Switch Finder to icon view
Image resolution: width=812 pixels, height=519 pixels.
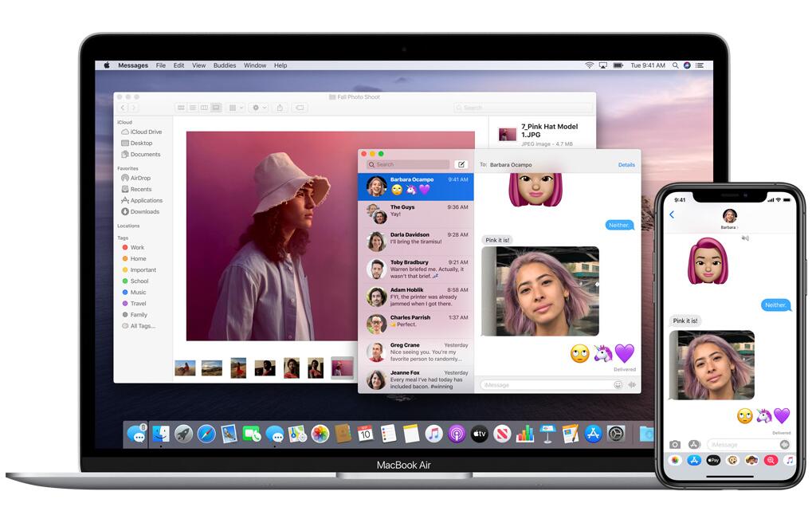[x=182, y=108]
